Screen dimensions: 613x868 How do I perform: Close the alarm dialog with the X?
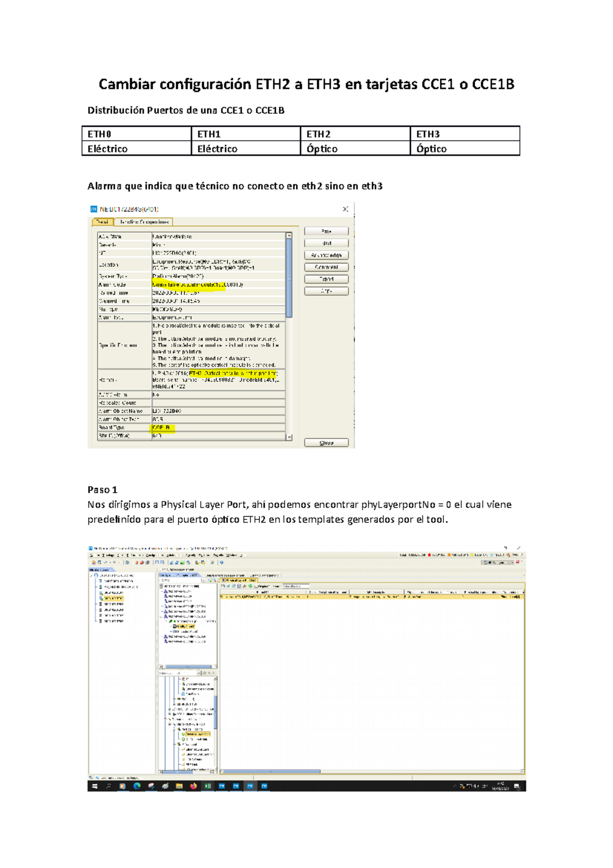pos(345,209)
